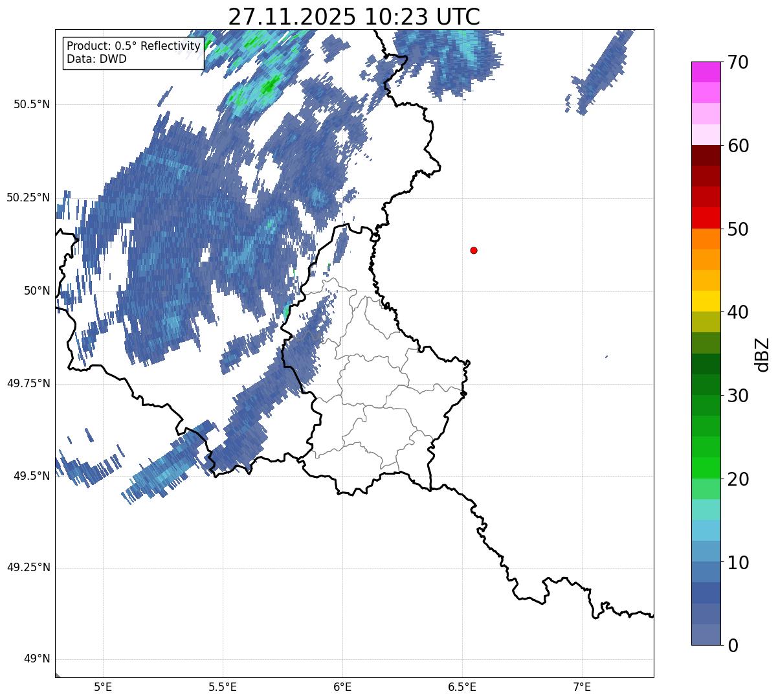Click the 'Data: DWD' text
778x700 pixels.
(x=96, y=59)
